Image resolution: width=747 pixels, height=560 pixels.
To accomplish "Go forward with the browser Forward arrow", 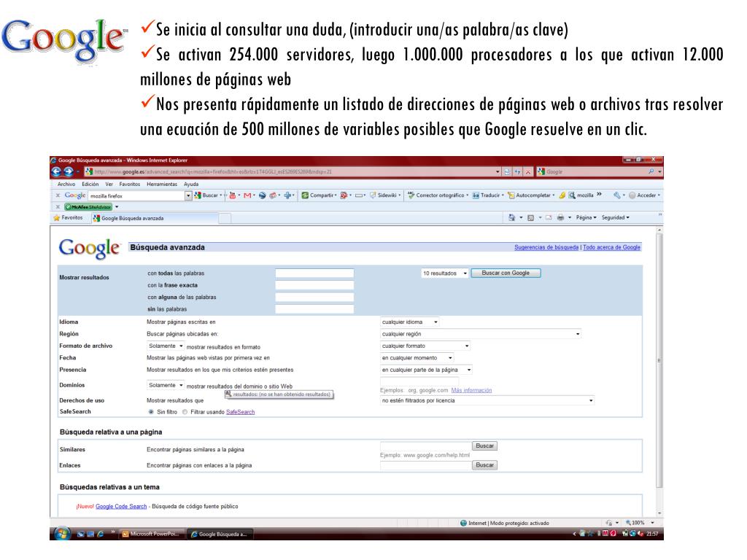I will pos(68,171).
